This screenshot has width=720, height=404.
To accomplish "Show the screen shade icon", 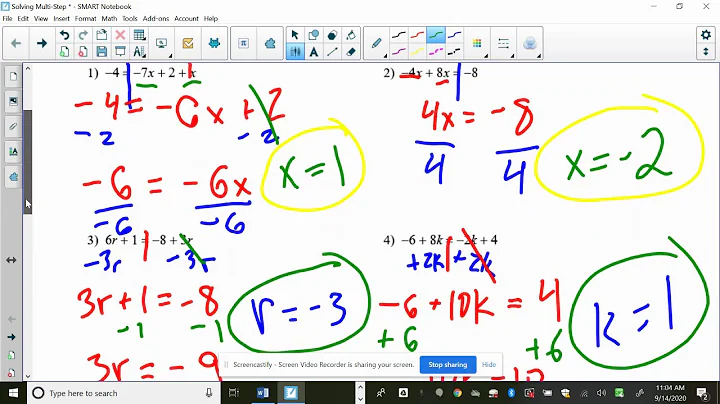I will coord(120,51).
